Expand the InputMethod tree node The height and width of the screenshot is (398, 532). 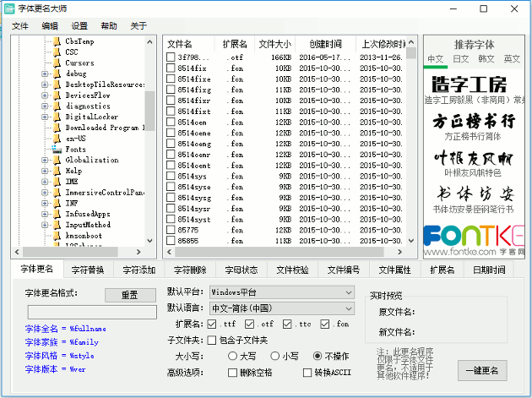click(x=45, y=225)
